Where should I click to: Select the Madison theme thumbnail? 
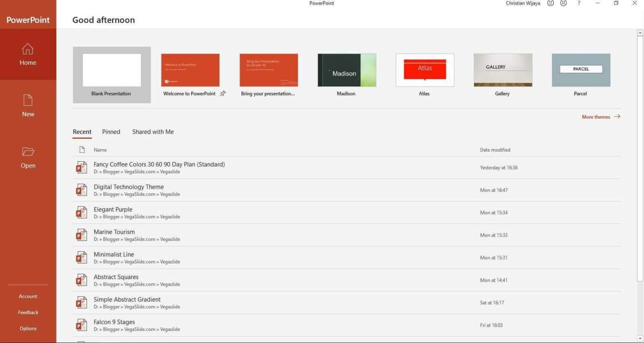(347, 70)
